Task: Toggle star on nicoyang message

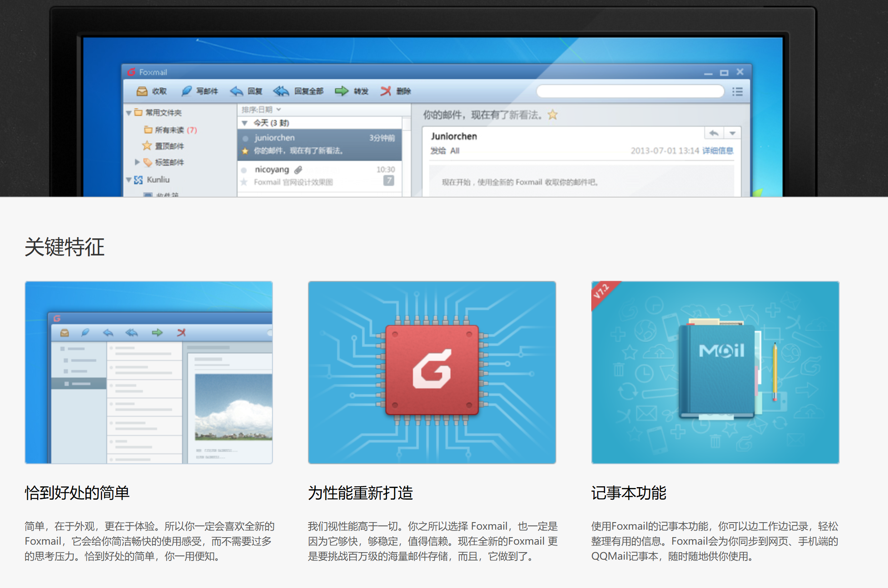Action: point(244,182)
